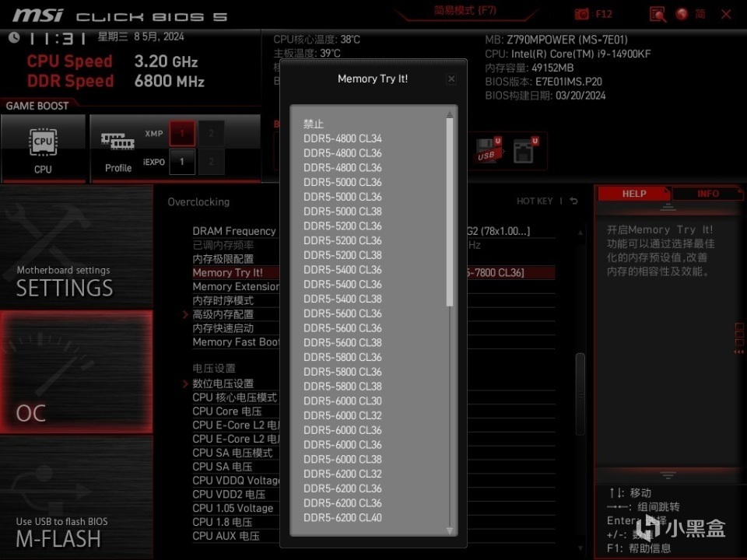Open the BIOS search icon
Image resolution: width=747 pixels, height=560 pixels.
click(x=658, y=14)
